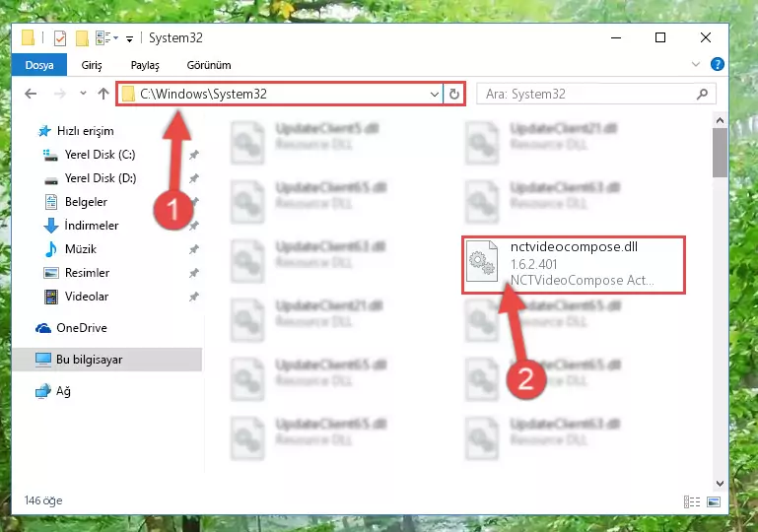The image size is (758, 532).
Task: Open Belgeler in the sidebar
Action: click(76, 202)
